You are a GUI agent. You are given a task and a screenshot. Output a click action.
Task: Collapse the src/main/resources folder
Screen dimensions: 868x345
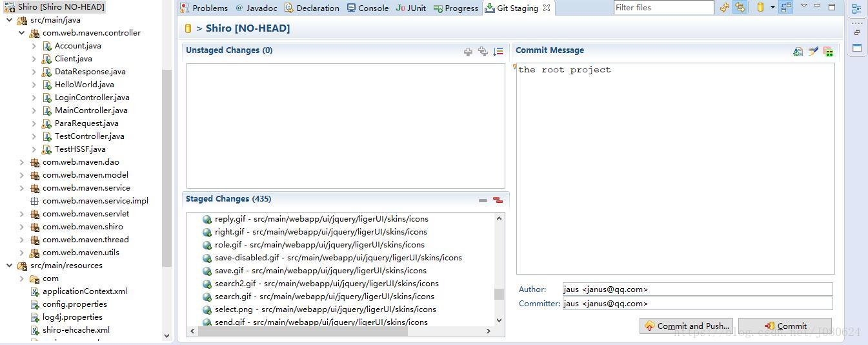tap(10, 266)
